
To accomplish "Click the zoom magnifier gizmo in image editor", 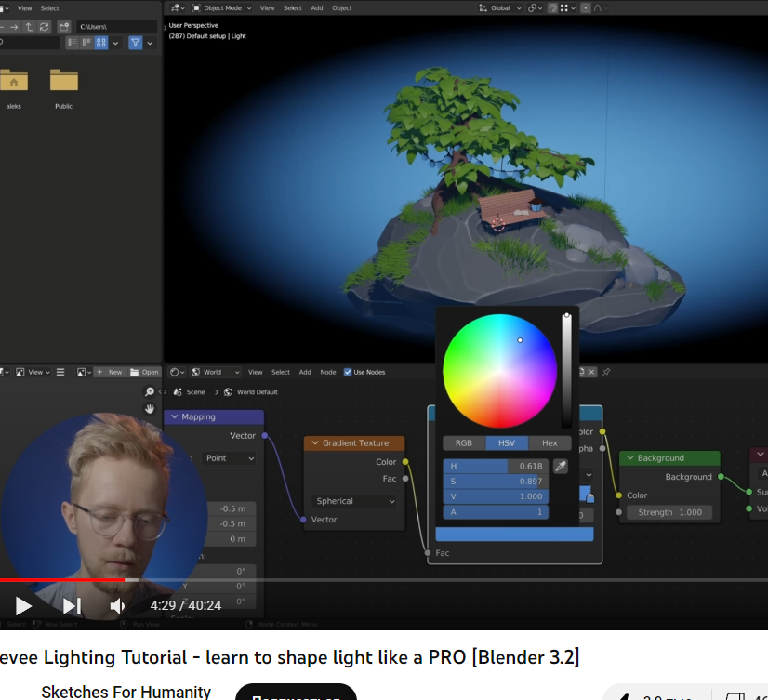I will coord(150,392).
